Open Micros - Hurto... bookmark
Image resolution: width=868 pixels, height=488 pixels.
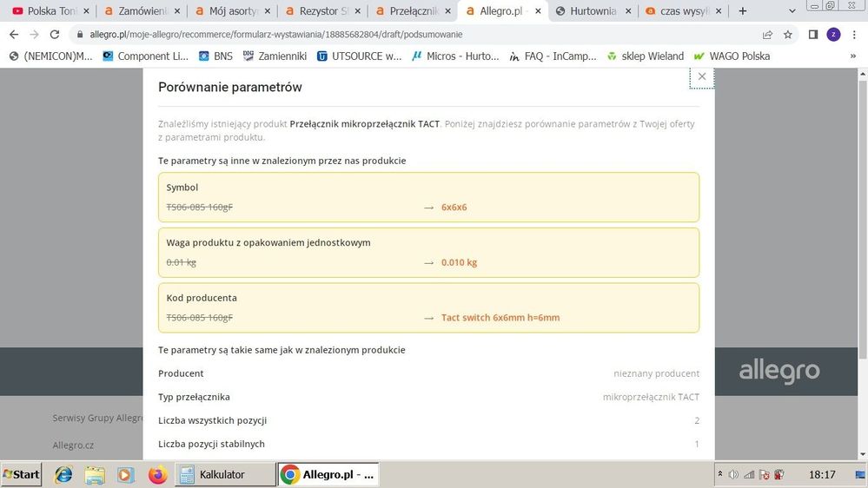pyautogui.click(x=455, y=56)
